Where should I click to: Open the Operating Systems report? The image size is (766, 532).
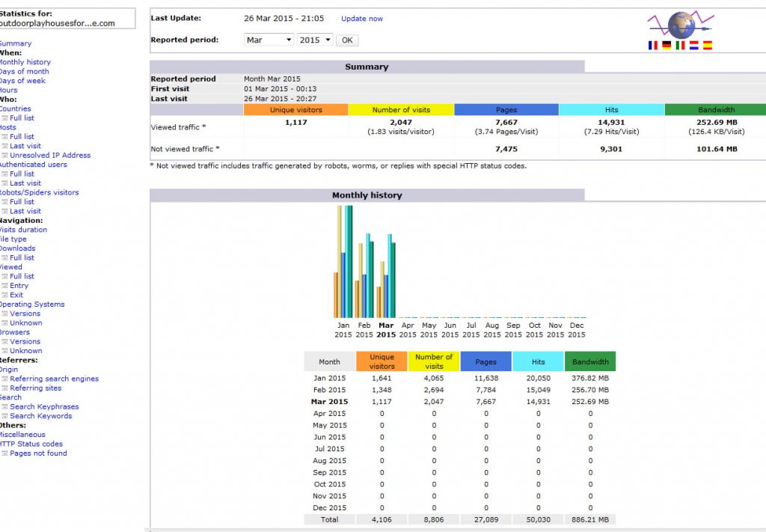tap(32, 305)
